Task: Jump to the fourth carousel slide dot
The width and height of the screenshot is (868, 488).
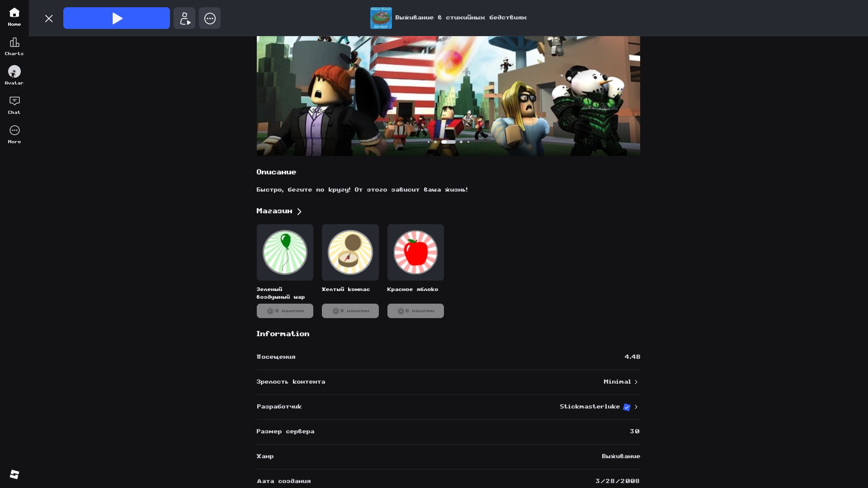Action: [x=461, y=142]
